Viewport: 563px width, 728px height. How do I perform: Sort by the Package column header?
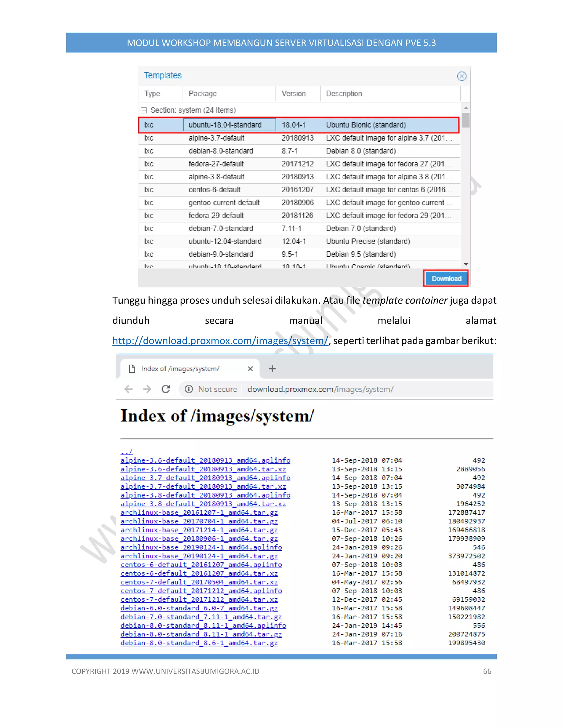[x=230, y=94]
